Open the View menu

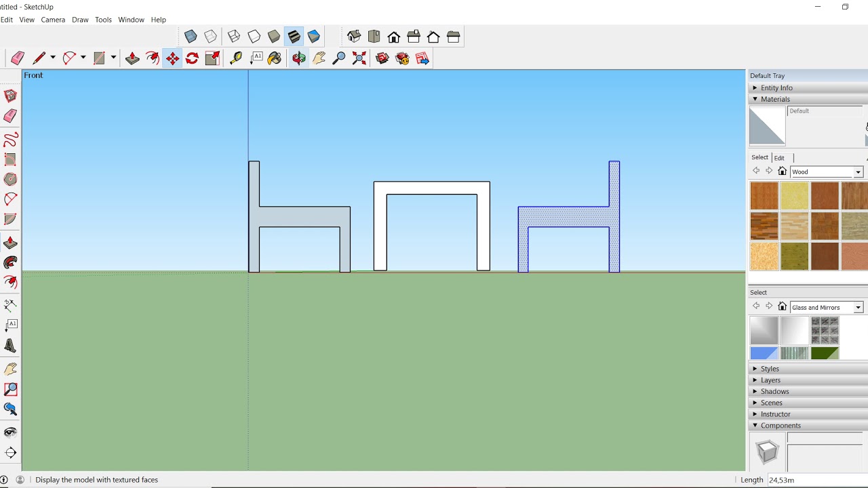[27, 20]
